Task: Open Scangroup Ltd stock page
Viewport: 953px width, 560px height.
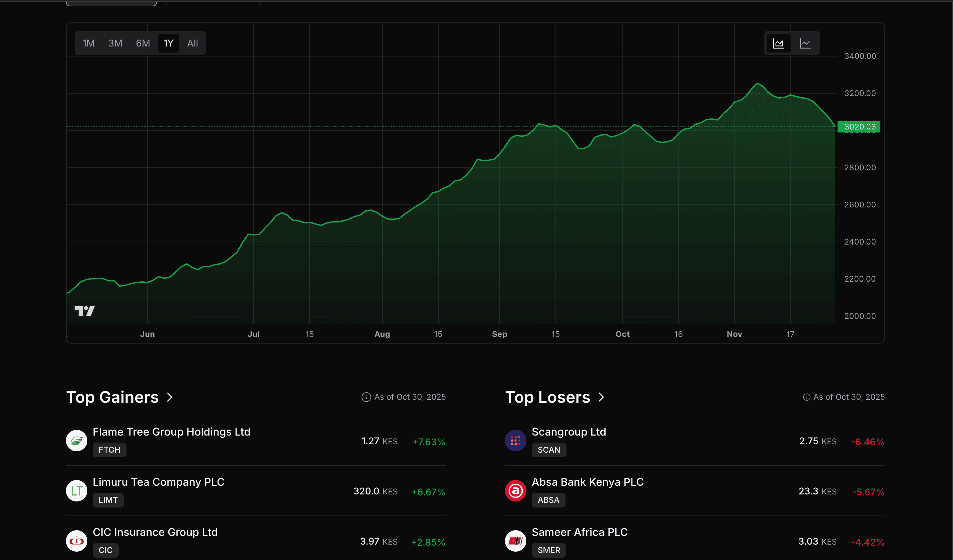Action: point(569,432)
